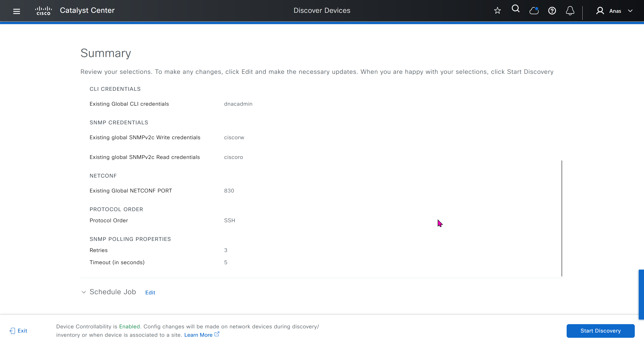This screenshot has width=644, height=347.
Task: Click the Exit door icon
Action: [x=12, y=331]
